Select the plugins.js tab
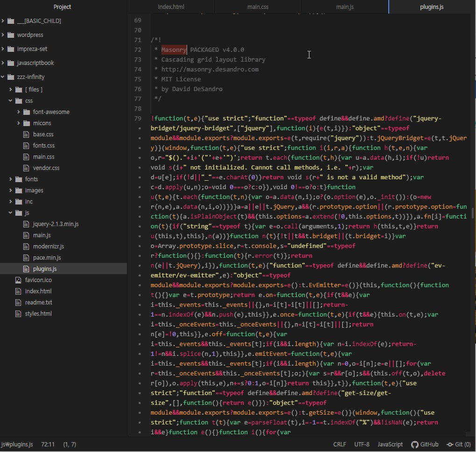The height and width of the screenshot is (452, 476). (x=432, y=7)
